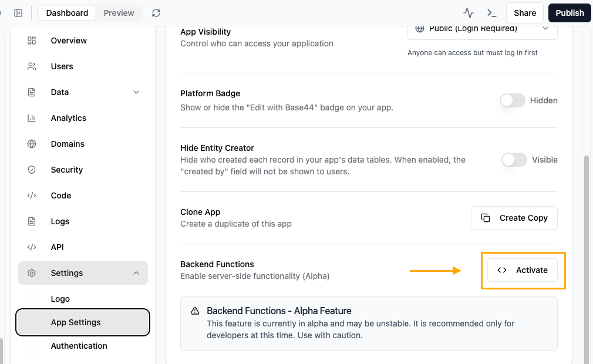
Task: Click the Clone App heading
Action: click(200, 212)
